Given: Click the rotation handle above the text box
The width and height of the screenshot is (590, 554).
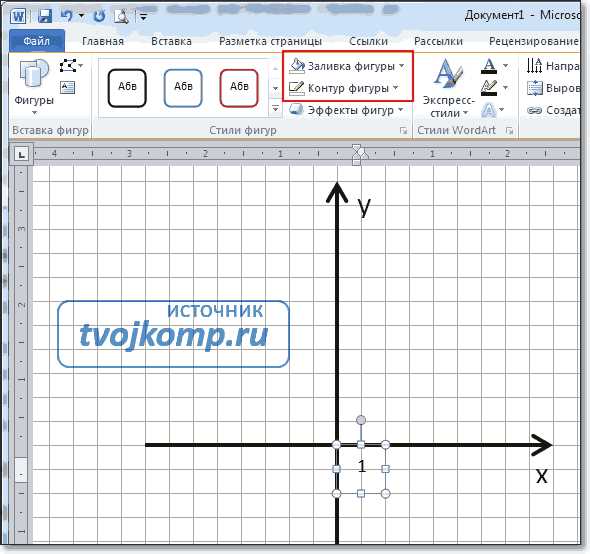Looking at the screenshot, I should point(361,420).
